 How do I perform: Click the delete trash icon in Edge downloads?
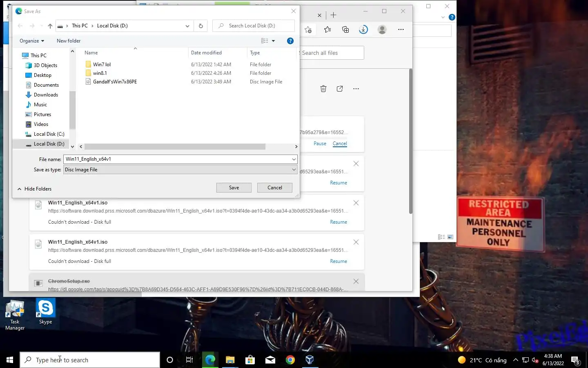323,89
